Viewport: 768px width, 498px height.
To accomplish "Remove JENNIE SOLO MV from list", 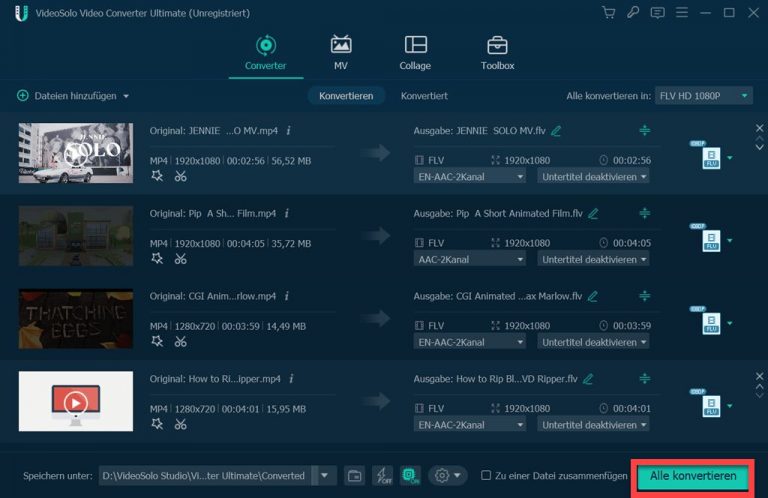I will tap(760, 128).
